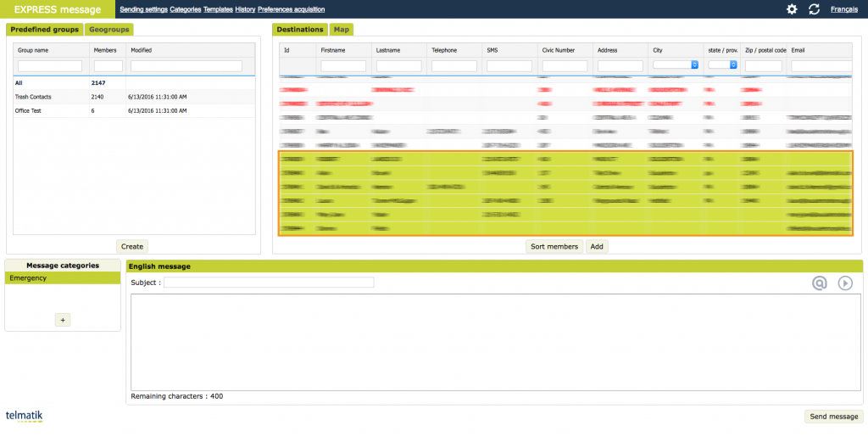
Task: Click the refresh arrows icon
Action: click(814, 8)
